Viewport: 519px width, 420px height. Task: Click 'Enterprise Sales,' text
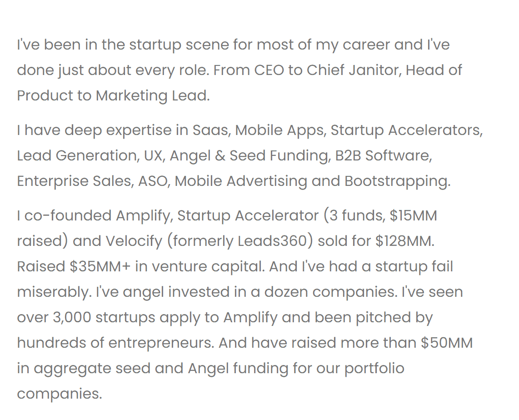tap(76, 181)
